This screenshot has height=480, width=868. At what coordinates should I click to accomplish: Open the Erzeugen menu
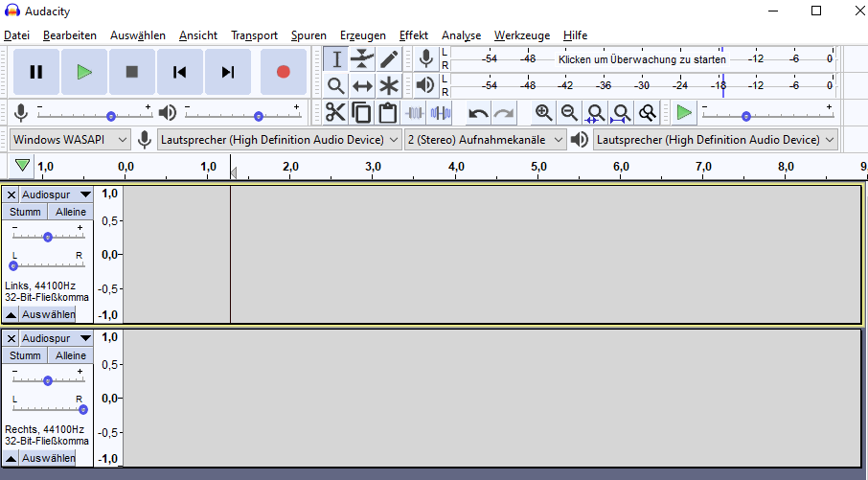pyautogui.click(x=362, y=35)
